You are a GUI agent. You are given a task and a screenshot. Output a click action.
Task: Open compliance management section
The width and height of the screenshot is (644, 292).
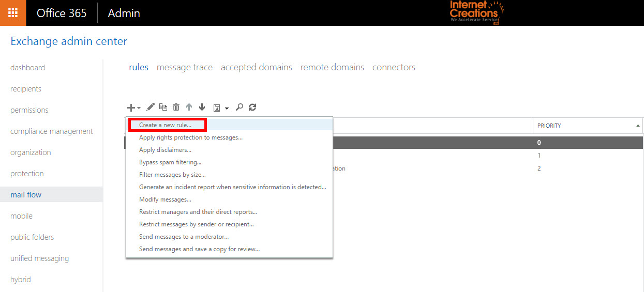click(x=52, y=131)
